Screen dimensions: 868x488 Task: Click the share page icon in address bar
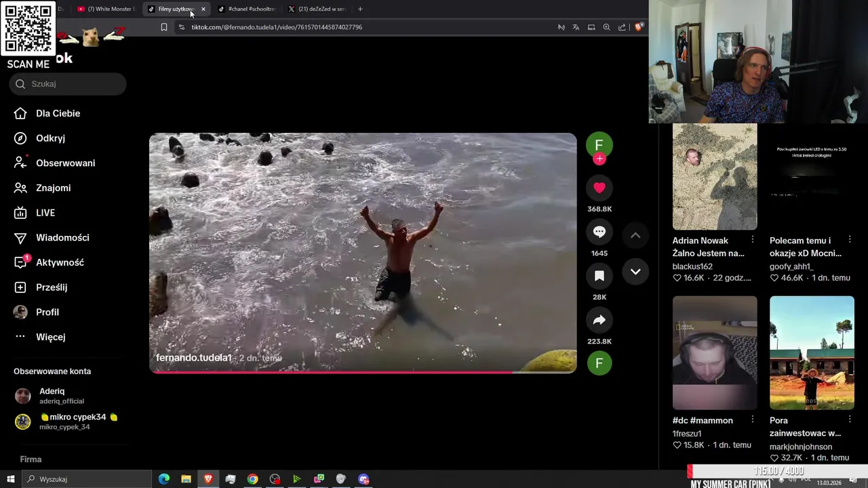(622, 27)
